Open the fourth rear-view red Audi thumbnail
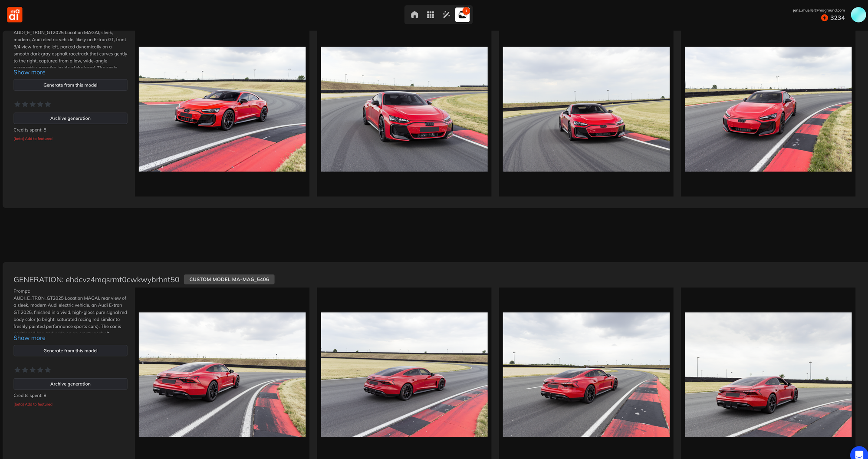 [768, 375]
